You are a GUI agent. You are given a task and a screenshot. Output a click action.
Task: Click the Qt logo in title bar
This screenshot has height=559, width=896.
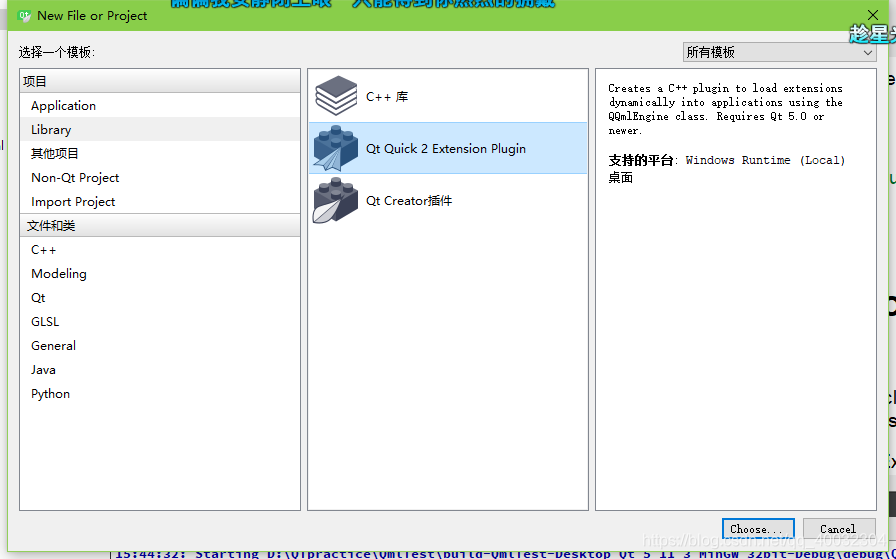[x=24, y=15]
